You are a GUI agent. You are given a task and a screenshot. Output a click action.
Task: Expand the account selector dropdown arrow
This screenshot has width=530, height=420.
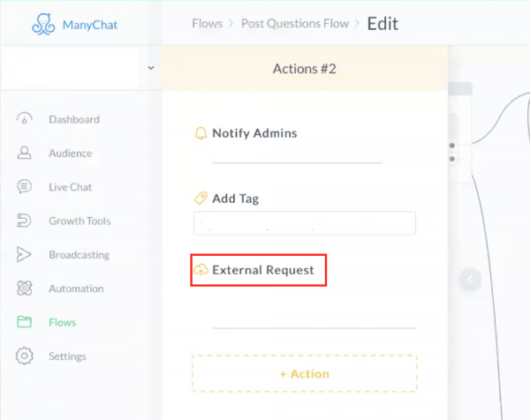click(x=151, y=68)
